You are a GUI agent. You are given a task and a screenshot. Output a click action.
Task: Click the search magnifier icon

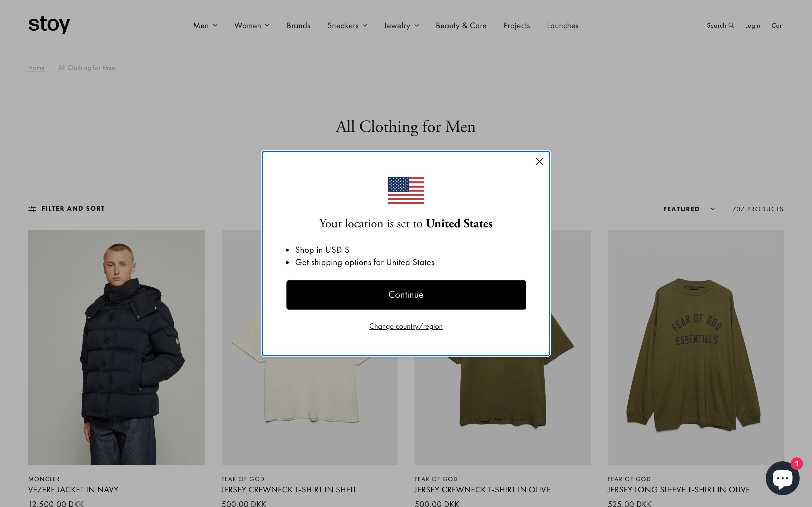[x=731, y=25]
